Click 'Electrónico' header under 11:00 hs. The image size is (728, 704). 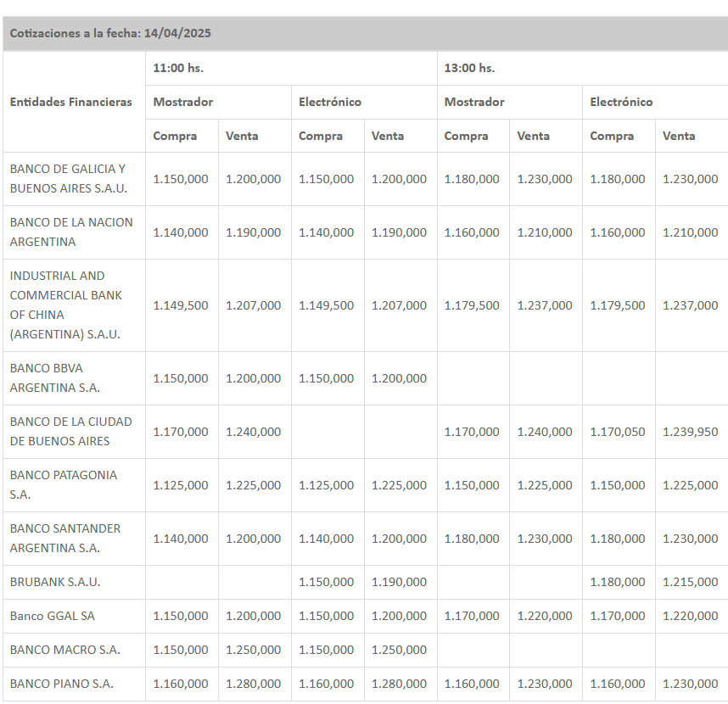(330, 102)
